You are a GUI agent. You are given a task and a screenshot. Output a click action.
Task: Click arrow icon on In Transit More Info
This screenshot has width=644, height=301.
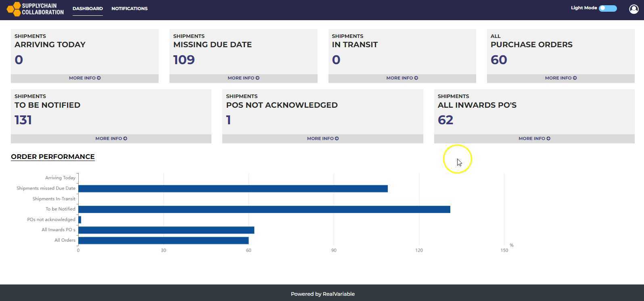[416, 78]
